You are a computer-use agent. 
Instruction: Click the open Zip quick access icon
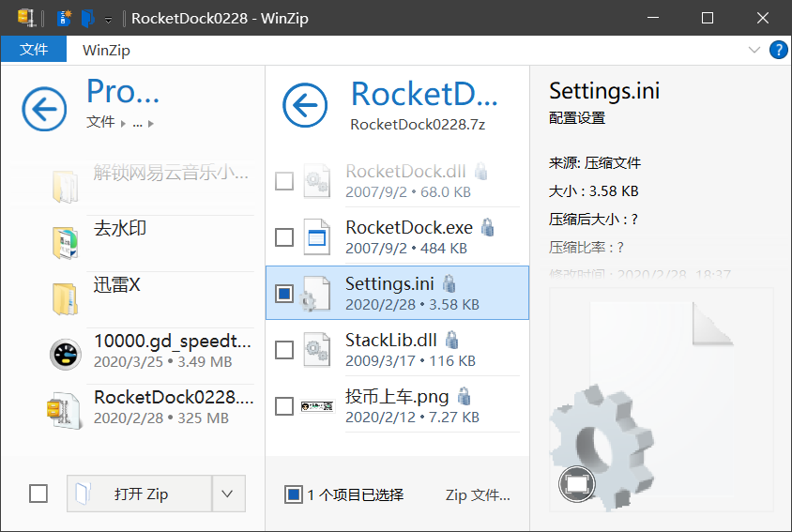[88, 18]
